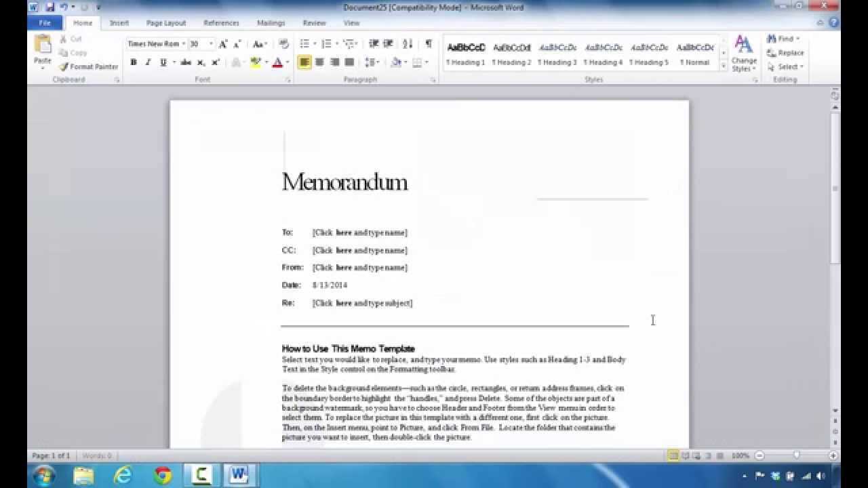The width and height of the screenshot is (868, 488).
Task: Select Align Text Left
Action: coord(304,62)
